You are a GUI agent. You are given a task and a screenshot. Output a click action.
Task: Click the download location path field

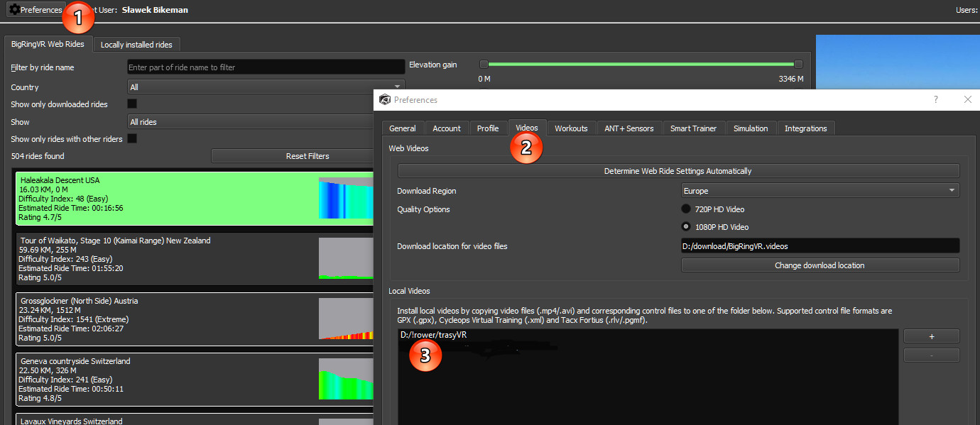coord(820,245)
